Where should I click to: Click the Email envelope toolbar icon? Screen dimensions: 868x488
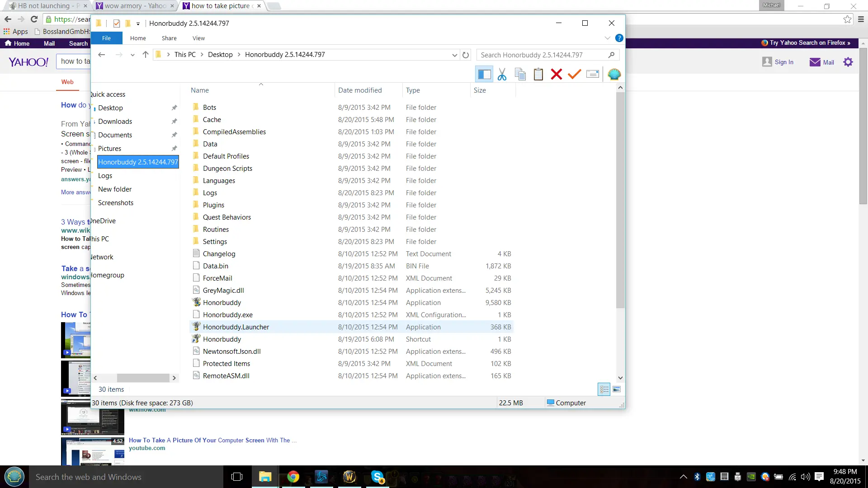[592, 74]
